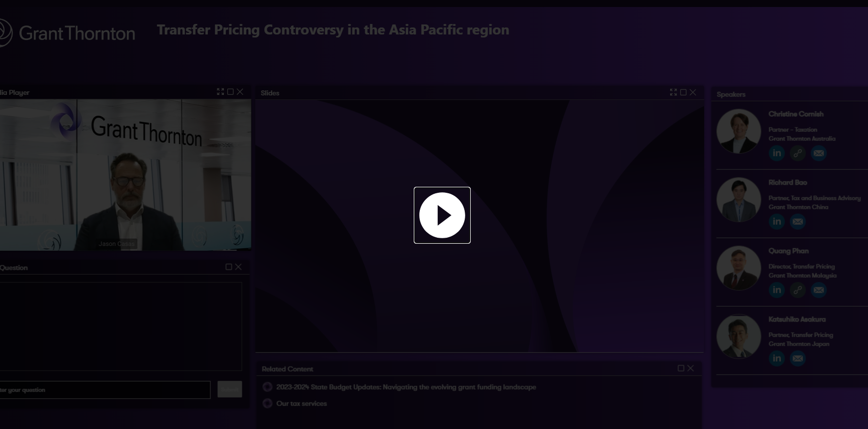Open Quang Phan's web link icon

[798, 290]
